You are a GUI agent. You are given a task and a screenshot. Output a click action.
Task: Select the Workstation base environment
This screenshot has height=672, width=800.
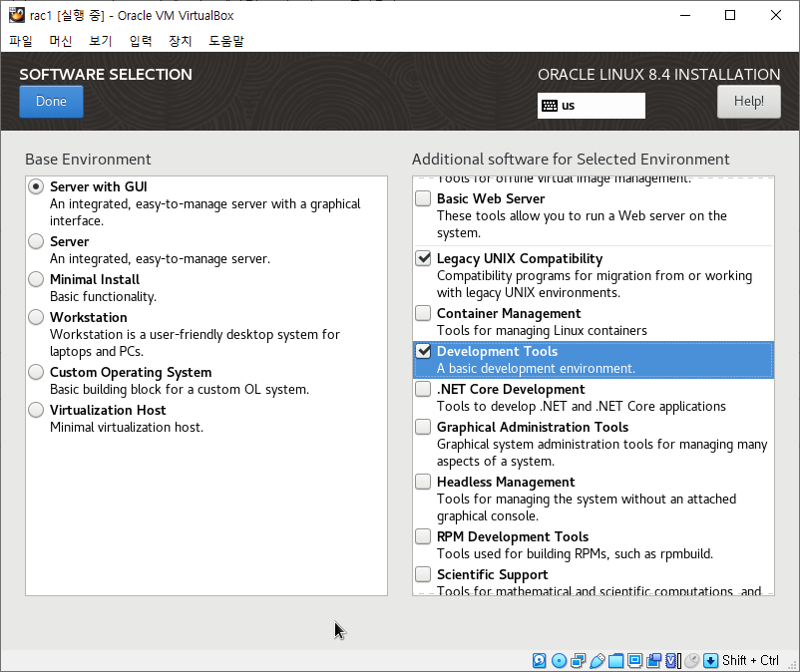coord(36,317)
